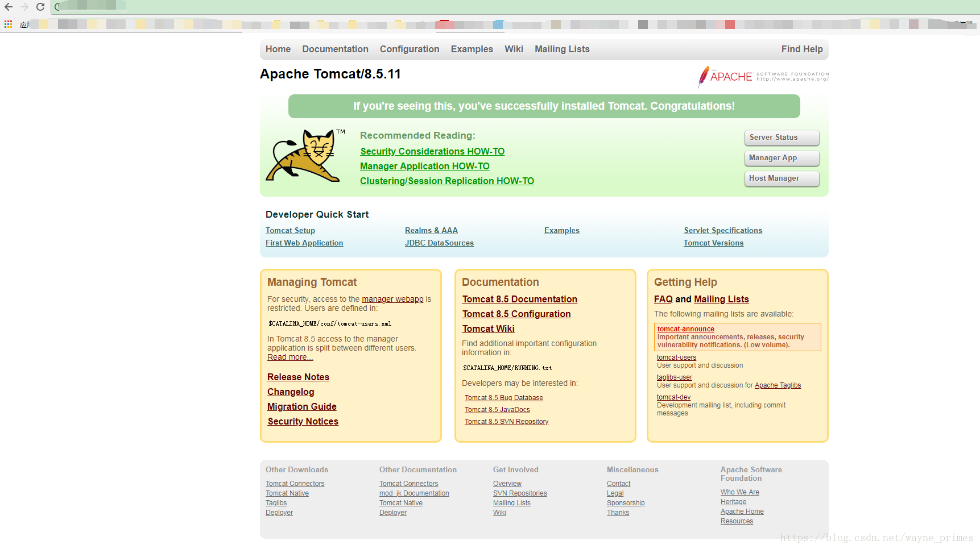
Task: Click the browser back arrow
Action: [8, 7]
